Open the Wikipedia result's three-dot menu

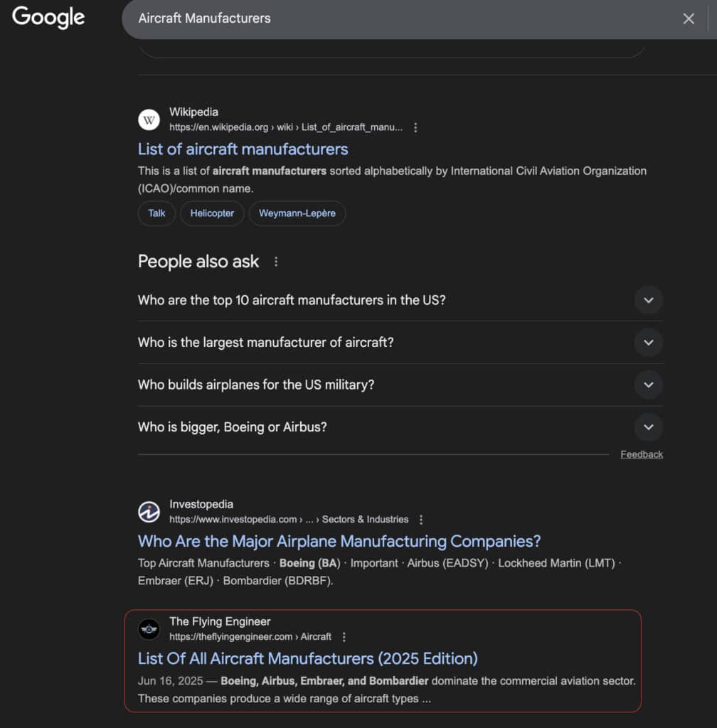coord(416,128)
